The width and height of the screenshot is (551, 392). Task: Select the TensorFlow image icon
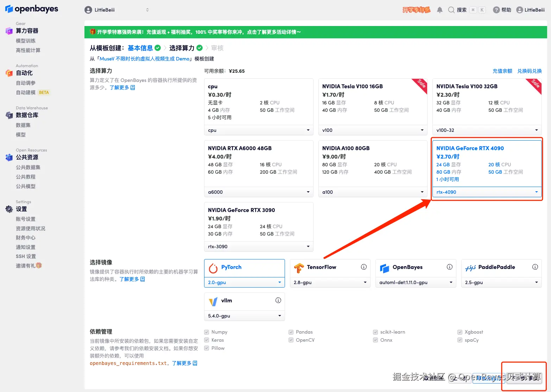(x=299, y=268)
